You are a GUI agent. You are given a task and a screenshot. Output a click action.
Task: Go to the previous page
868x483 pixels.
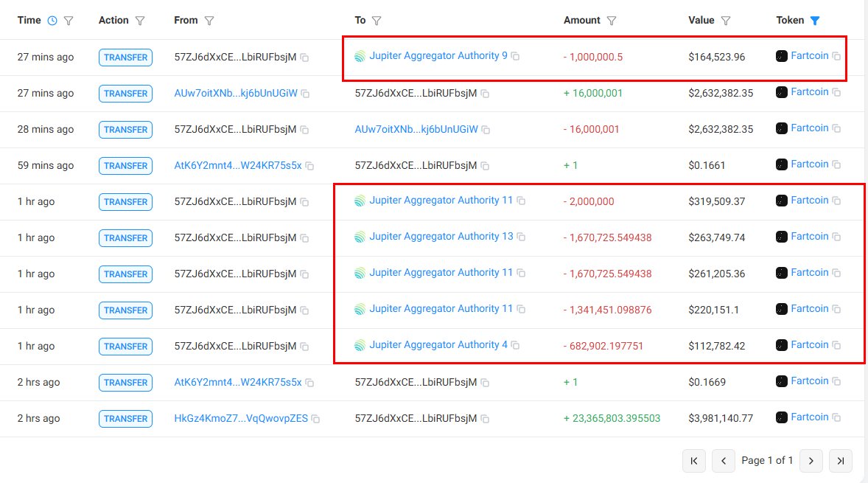(724, 461)
